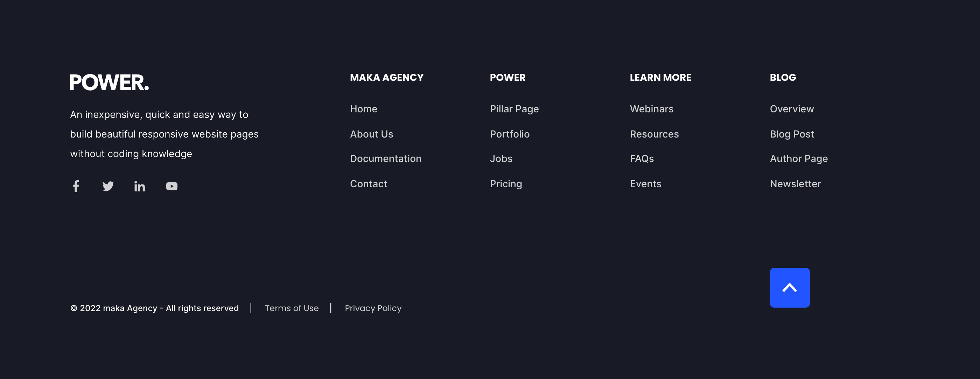This screenshot has height=379, width=980.
Task: Open the FAQs link
Action: pos(642,159)
